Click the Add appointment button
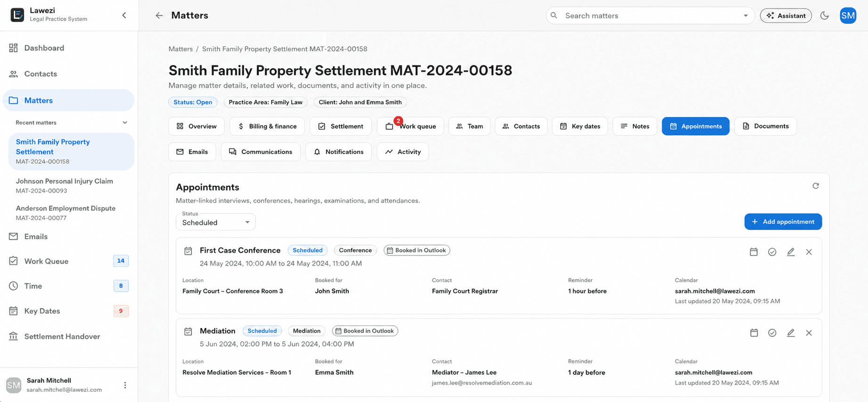The height and width of the screenshot is (402, 868). click(783, 222)
